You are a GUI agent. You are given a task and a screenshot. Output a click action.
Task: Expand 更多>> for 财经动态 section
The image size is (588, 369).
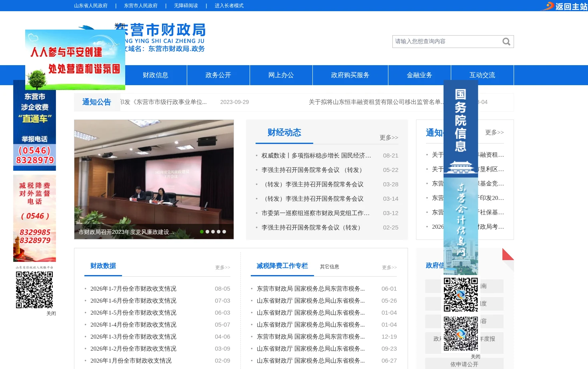(389, 138)
